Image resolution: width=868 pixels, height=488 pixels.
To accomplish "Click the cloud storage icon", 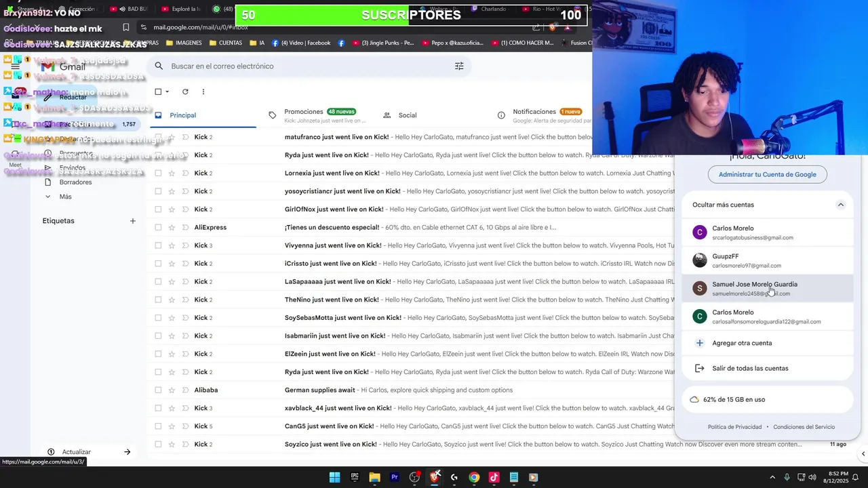I will (694, 399).
